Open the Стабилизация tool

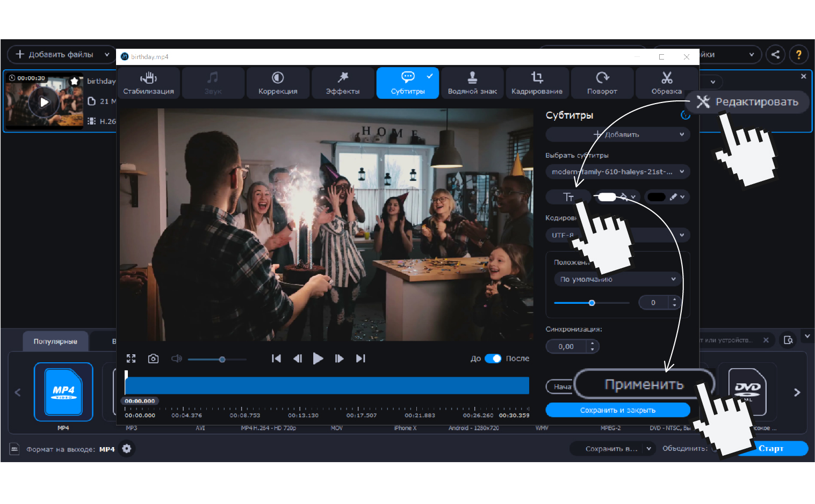pos(148,83)
